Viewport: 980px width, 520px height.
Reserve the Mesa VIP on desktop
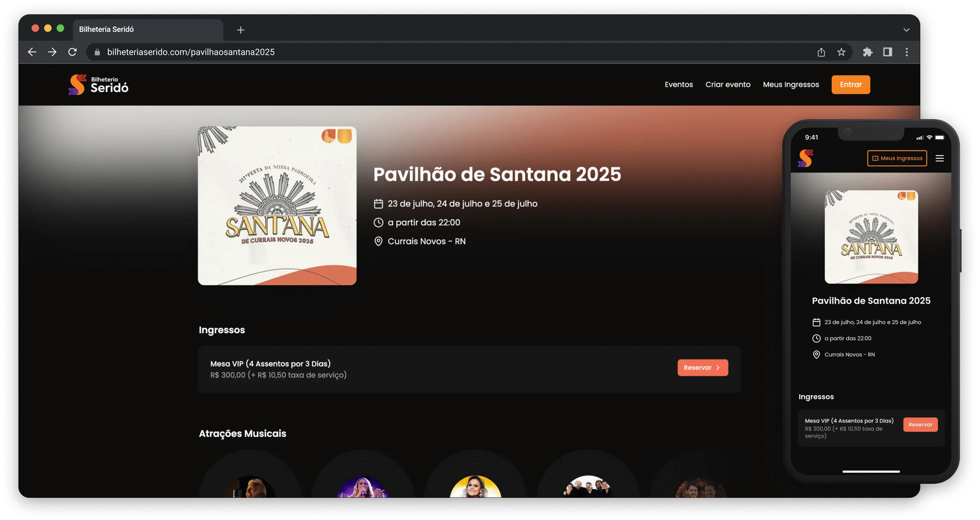tap(703, 367)
